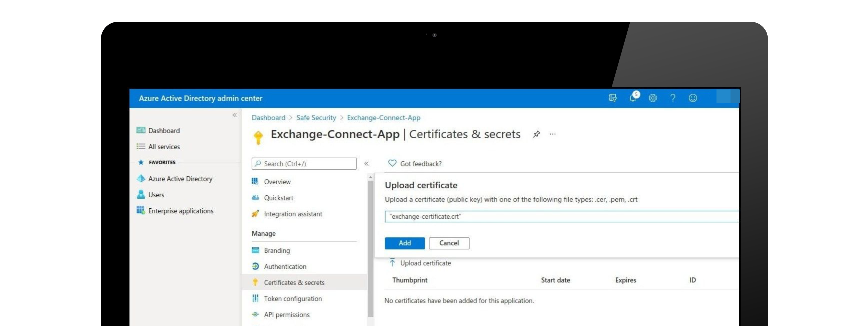Open the directory filter icon in top bar
The width and height of the screenshot is (868, 326).
tap(613, 98)
